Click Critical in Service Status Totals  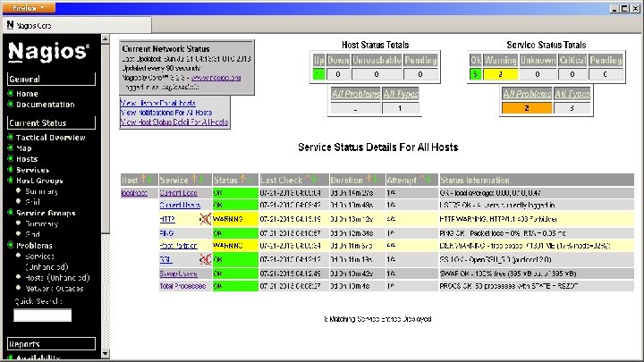(572, 60)
